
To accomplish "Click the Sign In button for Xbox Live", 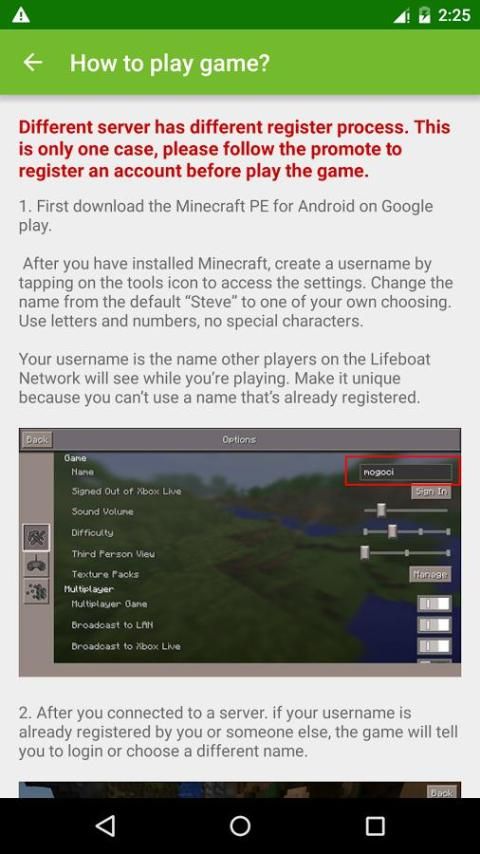I will click(x=431, y=491).
